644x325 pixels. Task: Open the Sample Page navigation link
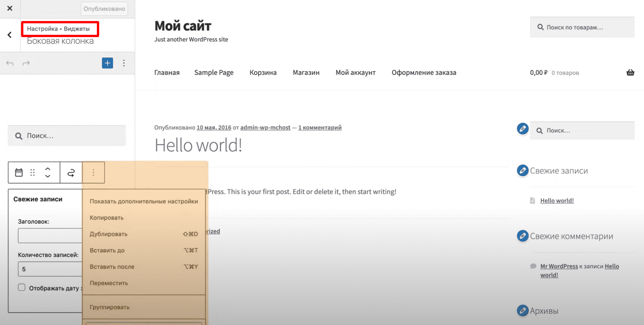[x=214, y=73]
